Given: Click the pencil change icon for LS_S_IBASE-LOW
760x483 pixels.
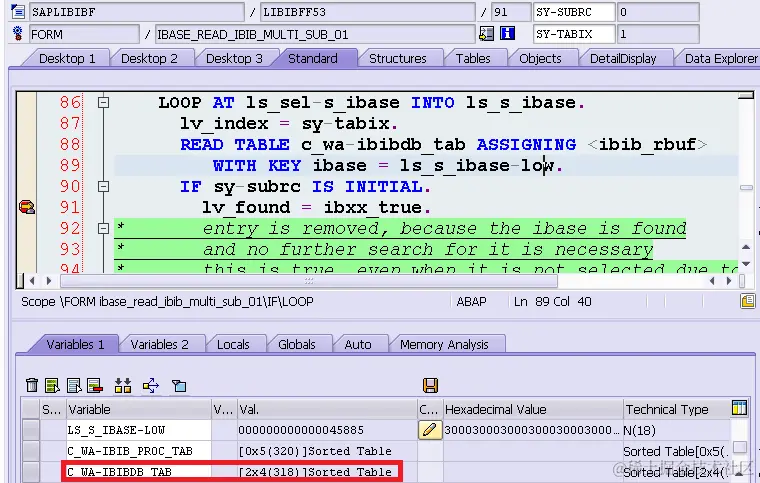Looking at the screenshot, I should (x=430, y=430).
